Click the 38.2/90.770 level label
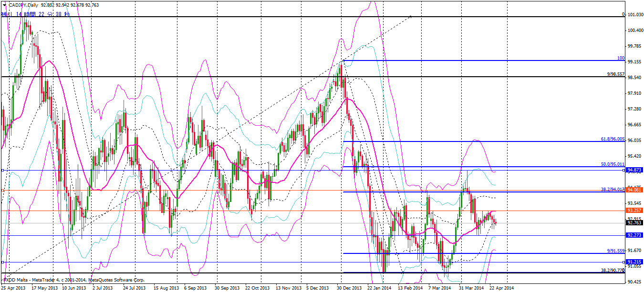Image resolution: width=644 pixels, height=292 pixels. pyautogui.click(x=613, y=270)
